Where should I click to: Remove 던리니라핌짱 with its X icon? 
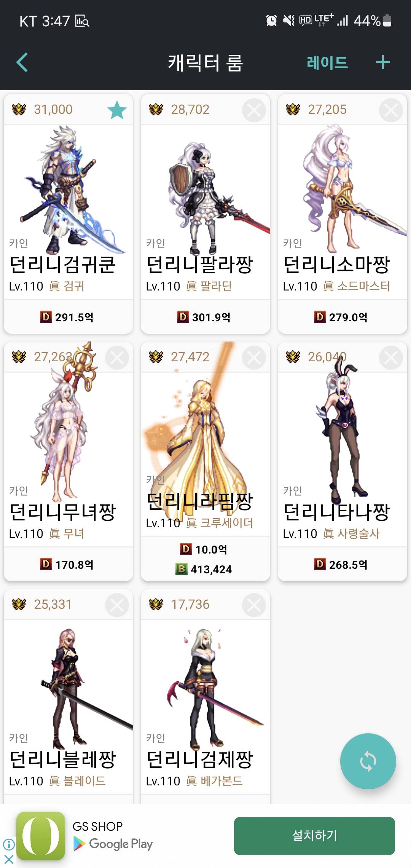pyautogui.click(x=254, y=357)
